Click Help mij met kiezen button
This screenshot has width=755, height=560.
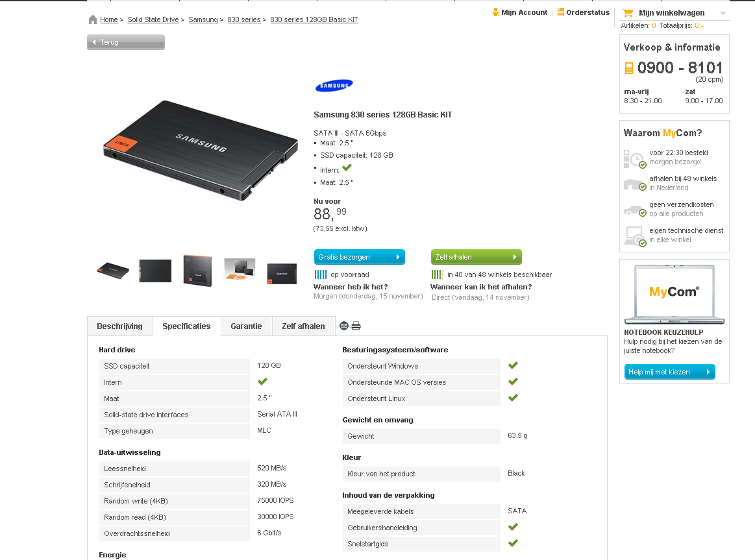[669, 372]
